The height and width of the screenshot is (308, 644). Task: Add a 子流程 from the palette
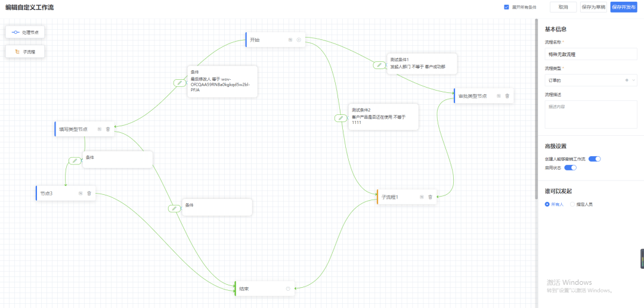point(25,52)
